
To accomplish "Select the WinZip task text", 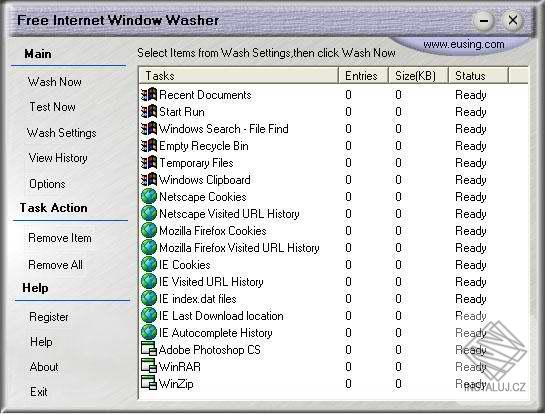I will point(176,384).
